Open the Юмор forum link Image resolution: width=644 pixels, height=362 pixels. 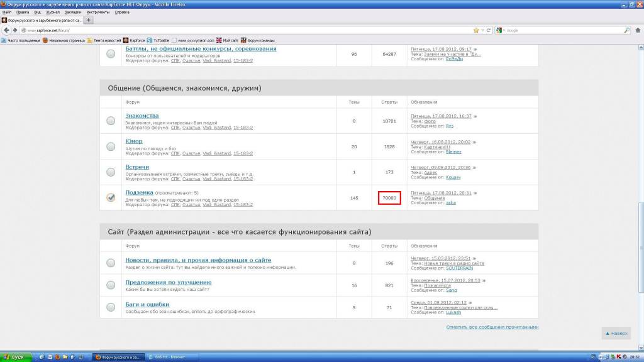click(x=134, y=141)
